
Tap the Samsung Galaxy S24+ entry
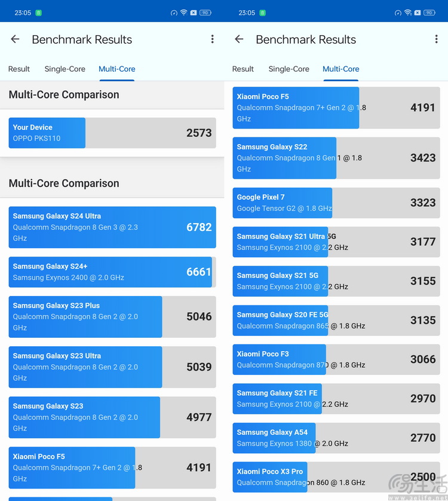112,272
